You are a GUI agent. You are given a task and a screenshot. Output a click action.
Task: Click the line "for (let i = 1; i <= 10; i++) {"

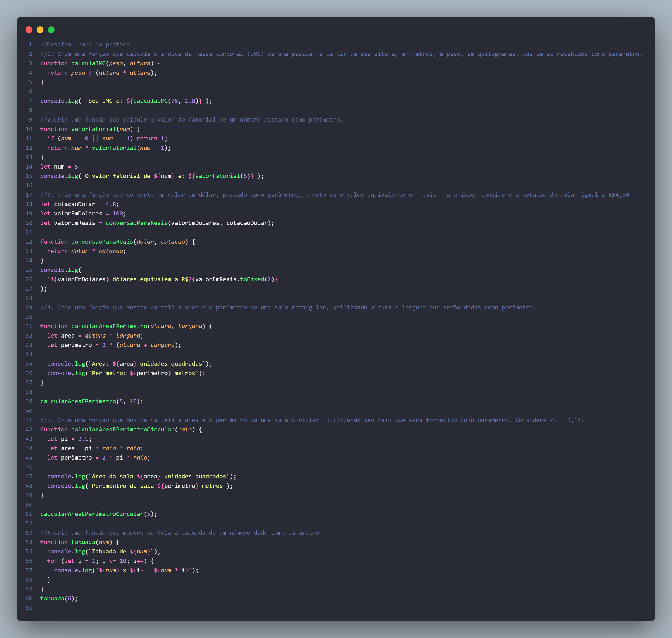[x=100, y=561]
